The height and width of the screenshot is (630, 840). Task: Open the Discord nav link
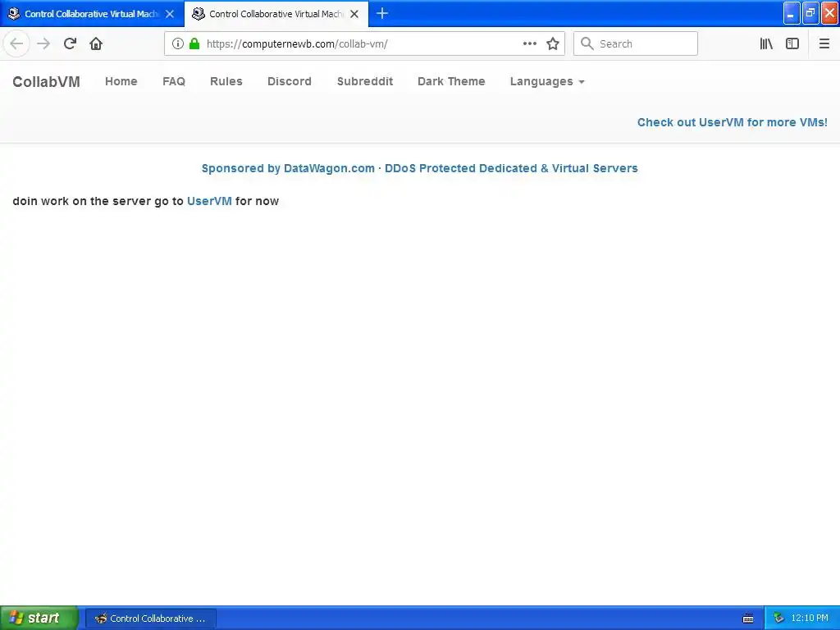click(x=290, y=81)
